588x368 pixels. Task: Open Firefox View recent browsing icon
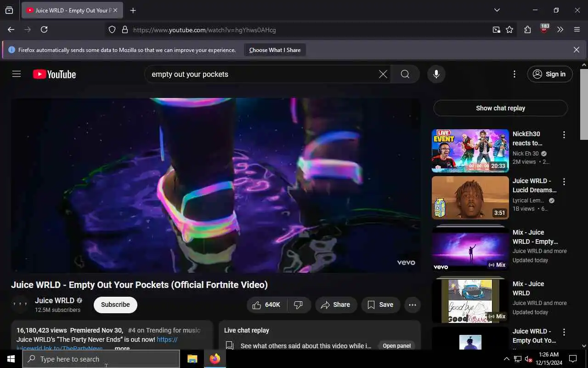(x=9, y=10)
